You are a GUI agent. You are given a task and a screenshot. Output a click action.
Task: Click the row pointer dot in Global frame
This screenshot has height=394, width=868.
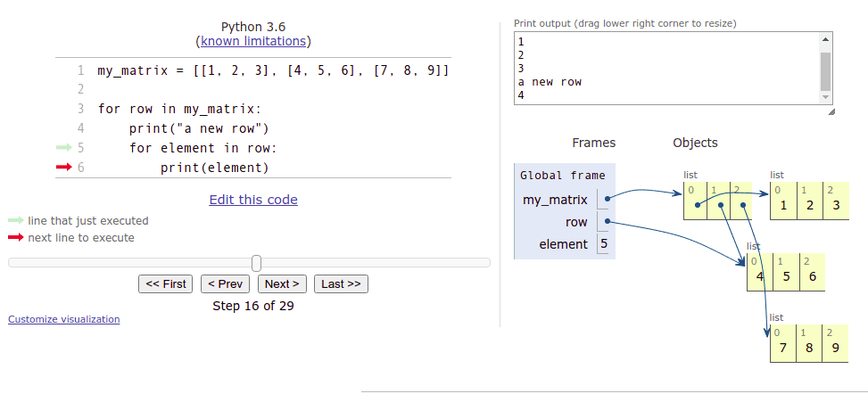[607, 221]
